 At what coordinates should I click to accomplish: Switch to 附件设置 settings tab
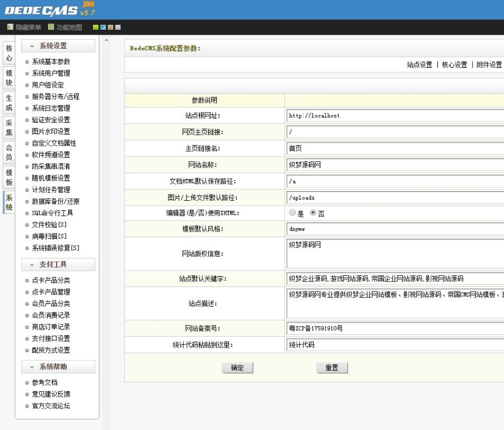click(489, 64)
